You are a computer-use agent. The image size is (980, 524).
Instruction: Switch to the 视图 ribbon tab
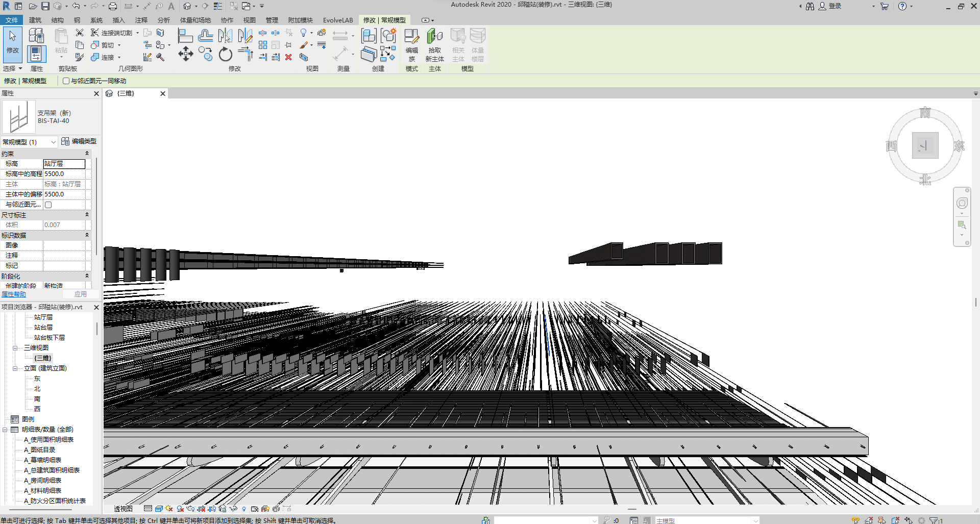pos(249,20)
